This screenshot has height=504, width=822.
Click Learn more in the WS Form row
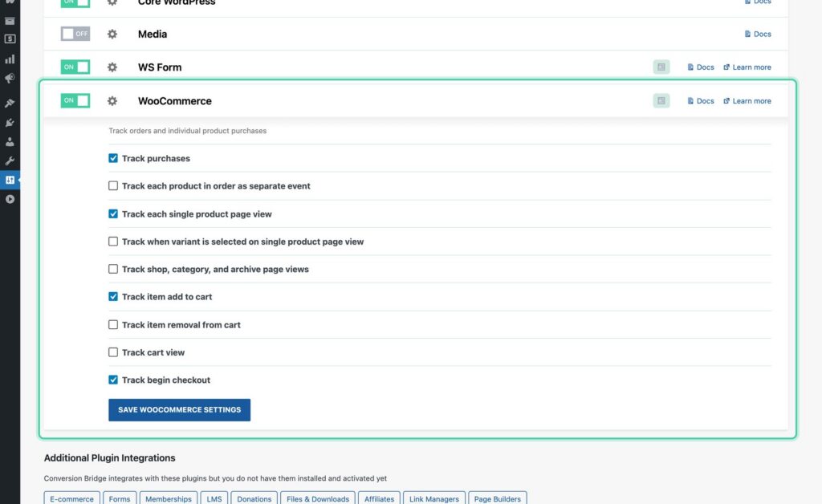point(747,67)
